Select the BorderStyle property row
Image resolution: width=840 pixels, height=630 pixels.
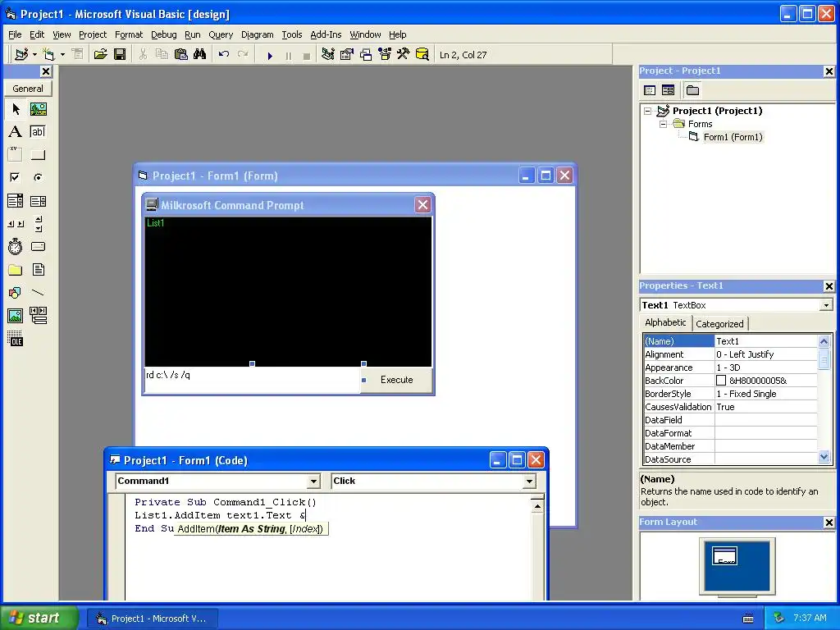[x=730, y=394]
